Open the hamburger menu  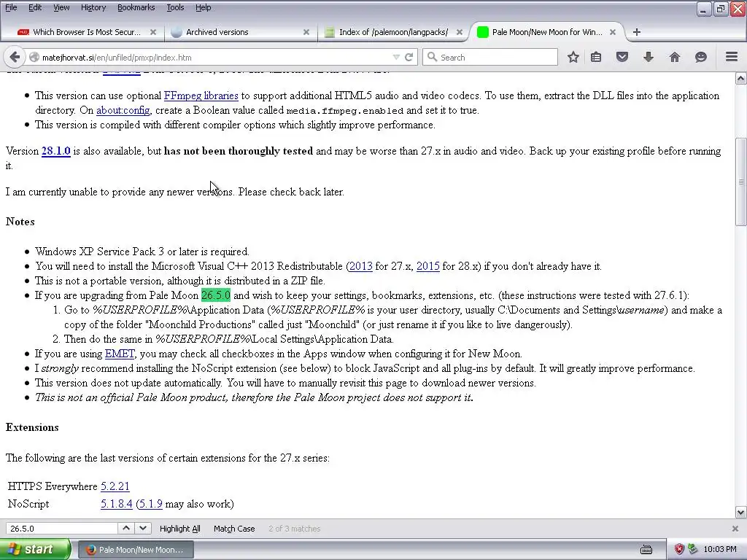click(732, 57)
